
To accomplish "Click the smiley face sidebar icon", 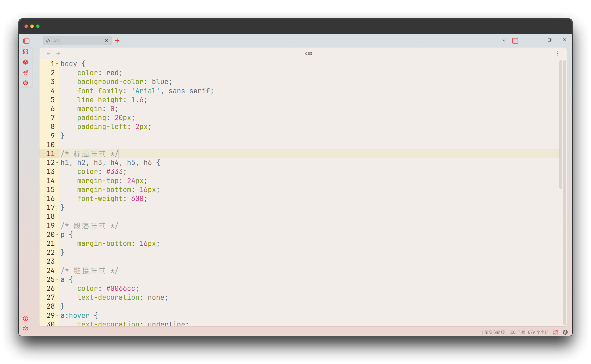I will 26,83.
